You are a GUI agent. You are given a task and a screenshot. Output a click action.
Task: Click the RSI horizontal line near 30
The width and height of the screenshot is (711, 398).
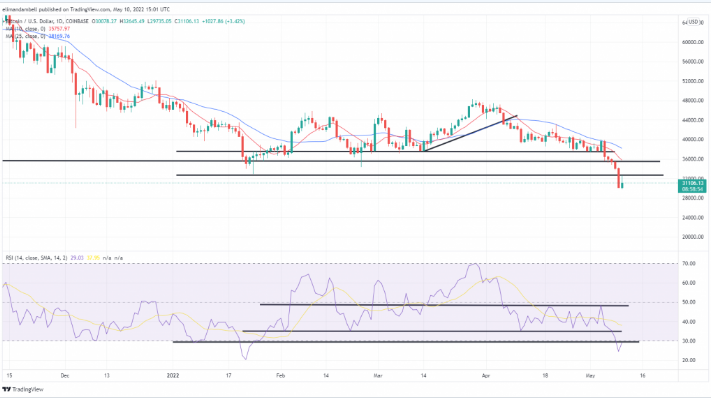tap(406, 342)
